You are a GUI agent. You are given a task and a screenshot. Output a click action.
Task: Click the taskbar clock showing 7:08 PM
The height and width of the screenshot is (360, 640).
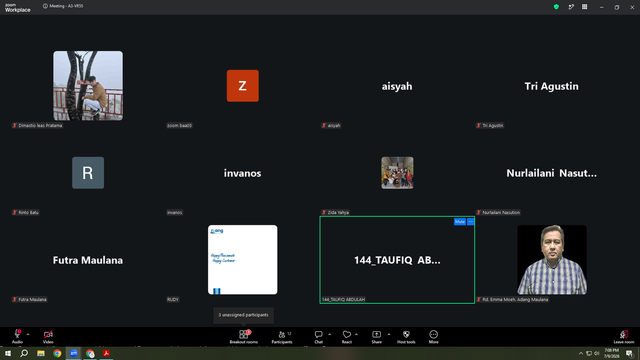point(611,353)
